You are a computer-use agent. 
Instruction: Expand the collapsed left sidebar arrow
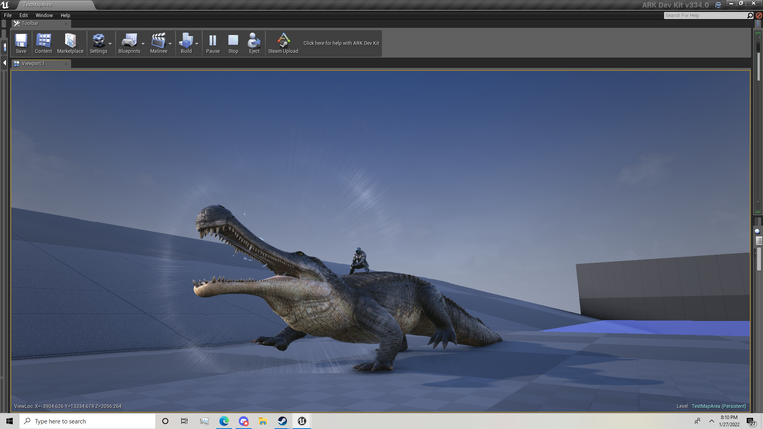(x=4, y=63)
